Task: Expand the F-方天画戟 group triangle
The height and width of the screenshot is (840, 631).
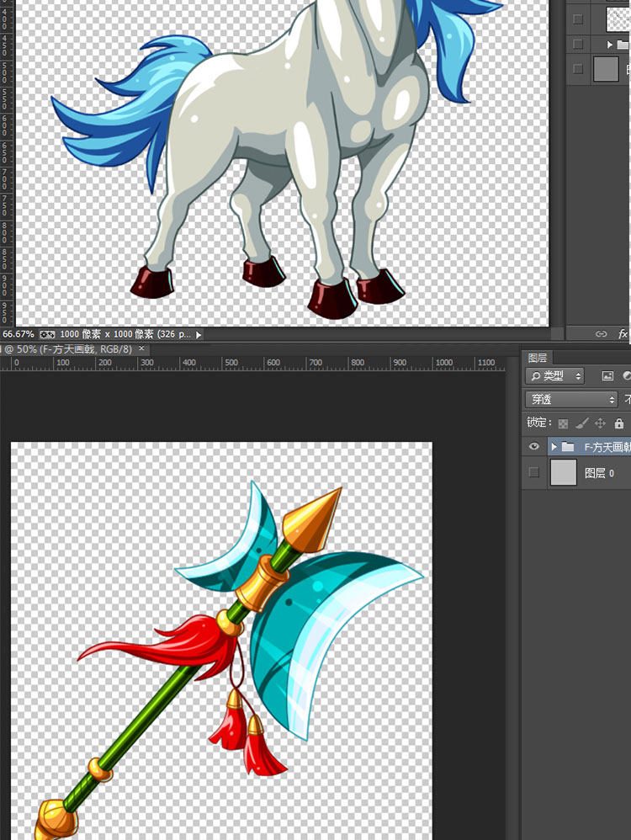Action: (x=554, y=446)
